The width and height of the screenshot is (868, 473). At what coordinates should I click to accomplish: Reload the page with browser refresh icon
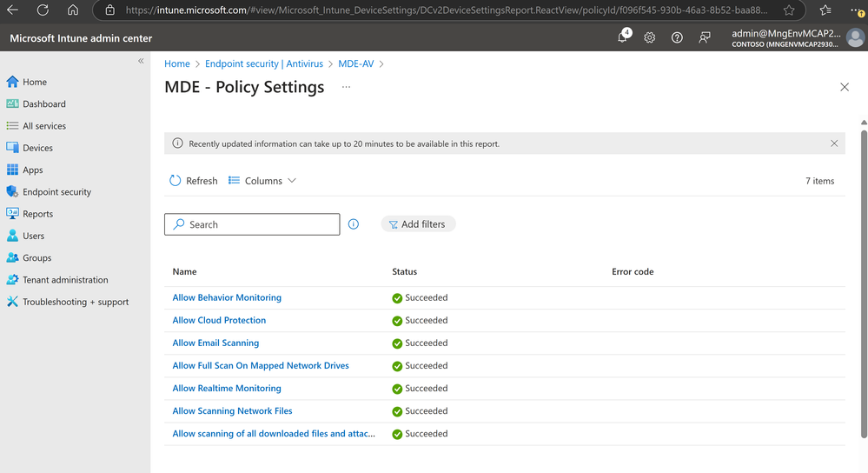click(43, 10)
